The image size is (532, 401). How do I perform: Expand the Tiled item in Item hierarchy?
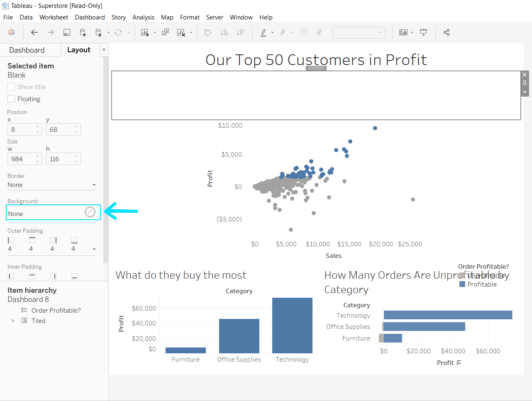[12, 321]
